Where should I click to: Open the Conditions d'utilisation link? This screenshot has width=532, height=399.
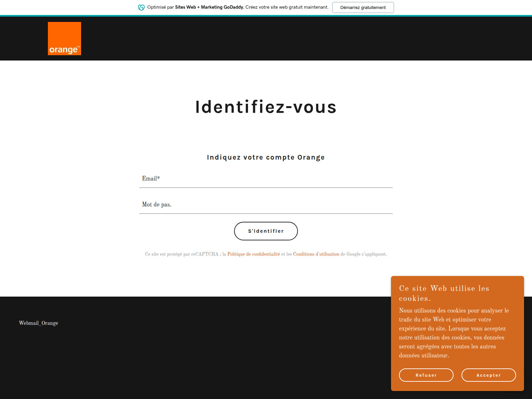(316, 254)
